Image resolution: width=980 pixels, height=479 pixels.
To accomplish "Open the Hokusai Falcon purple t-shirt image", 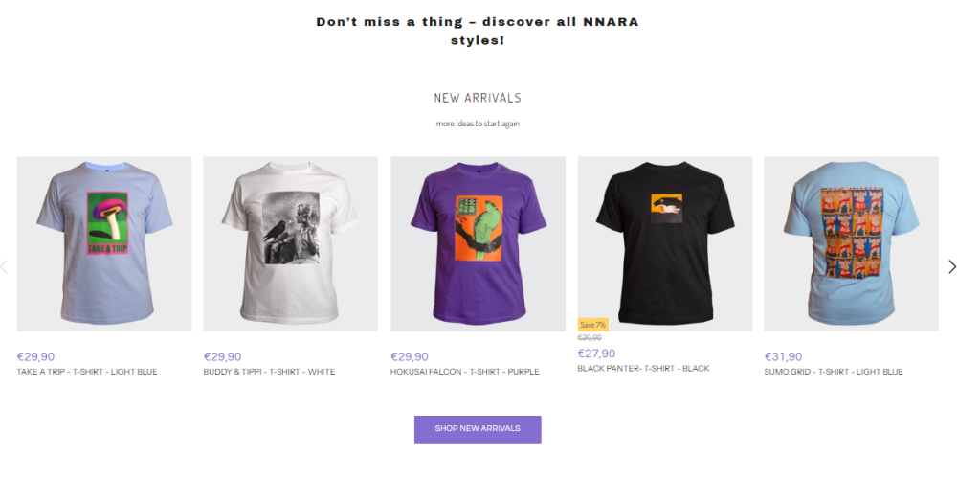I will (x=478, y=243).
